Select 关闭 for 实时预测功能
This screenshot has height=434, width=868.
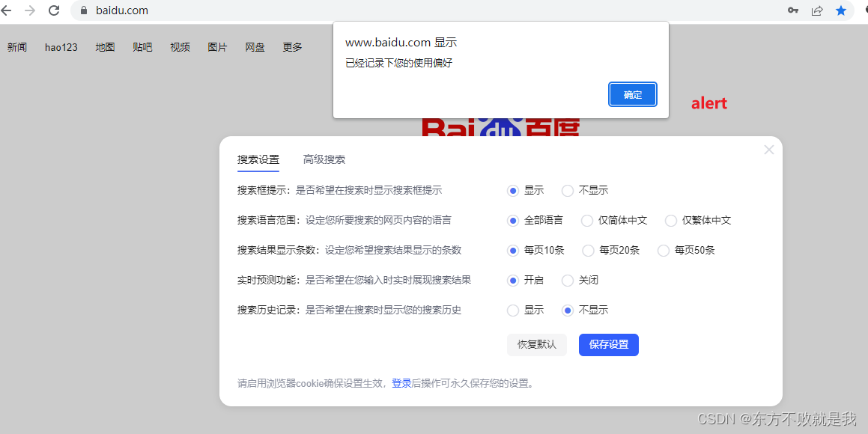pos(567,280)
